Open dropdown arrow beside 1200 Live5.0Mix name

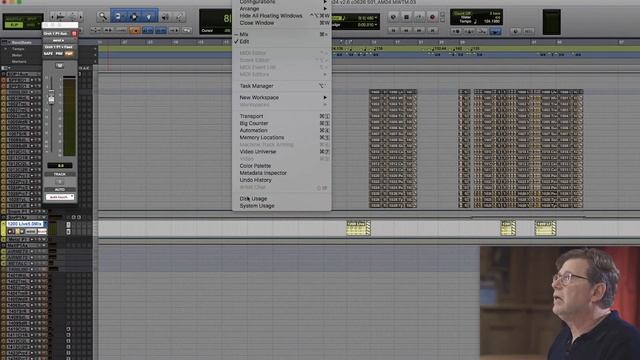[x=45, y=224]
